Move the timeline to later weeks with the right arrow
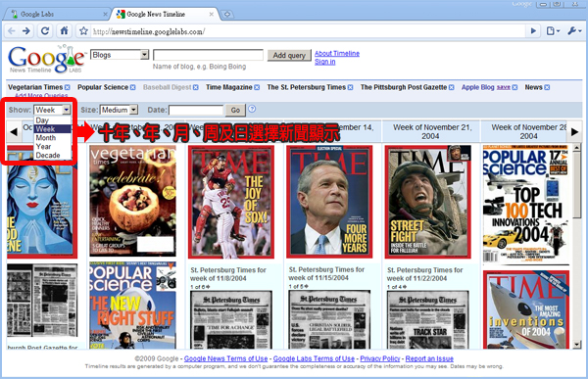This screenshot has height=379, width=588. tap(574, 132)
